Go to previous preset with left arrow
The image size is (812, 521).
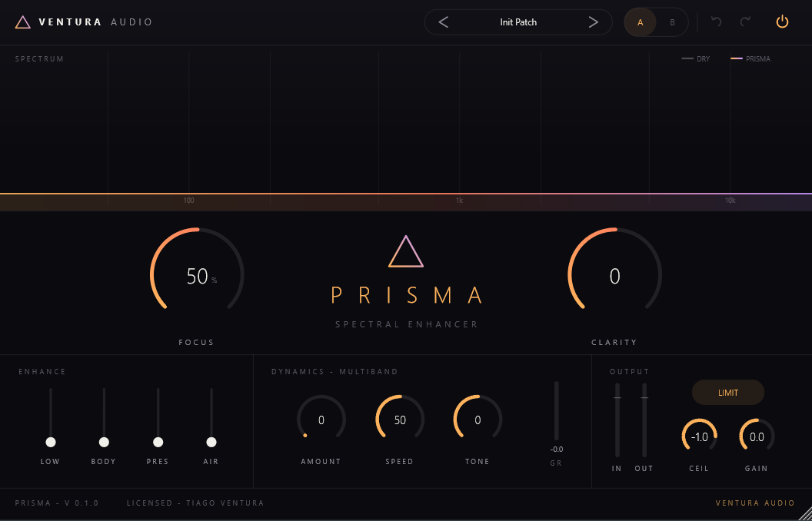point(443,22)
